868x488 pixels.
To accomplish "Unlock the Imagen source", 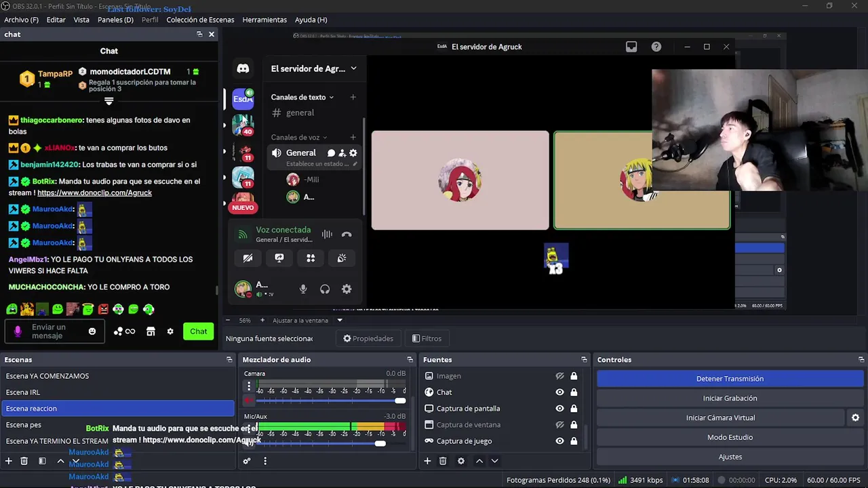I will pyautogui.click(x=574, y=376).
